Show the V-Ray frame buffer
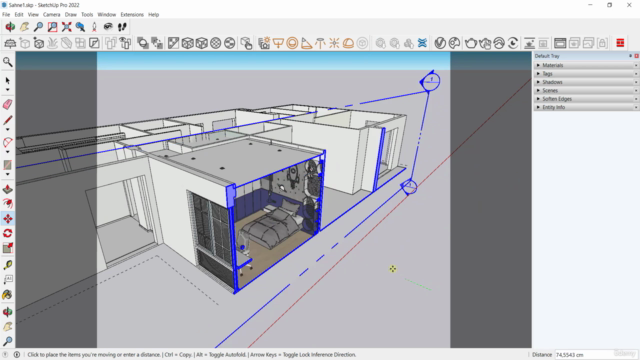This screenshot has height=360, width=640. click(560, 43)
